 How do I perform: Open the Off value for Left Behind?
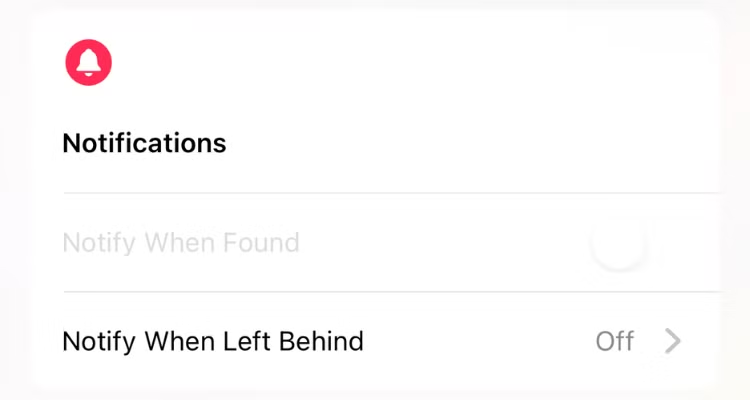[615, 342]
